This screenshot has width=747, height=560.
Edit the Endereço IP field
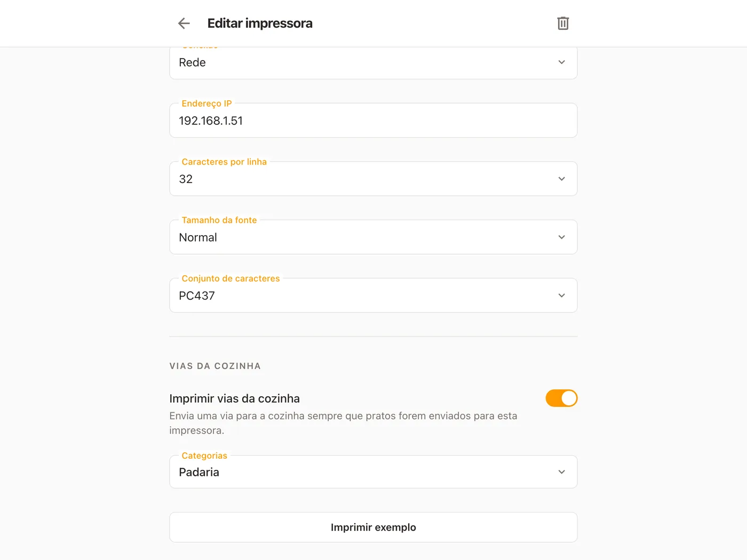click(x=373, y=121)
